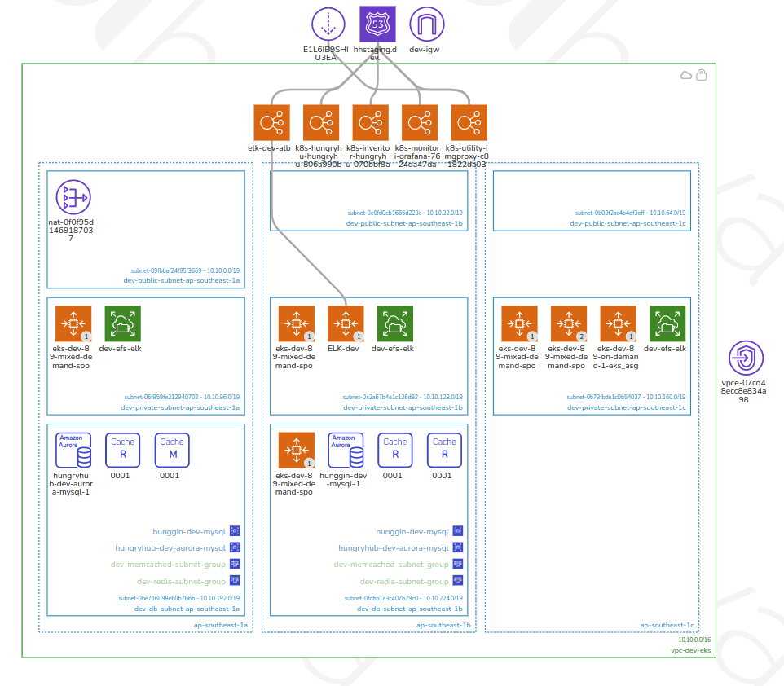Select the vpc-dev-eks label
784x686 pixels.
click(x=689, y=651)
